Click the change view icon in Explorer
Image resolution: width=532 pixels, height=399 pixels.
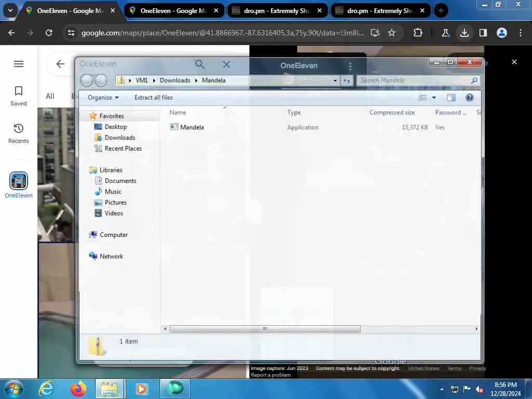(x=423, y=98)
